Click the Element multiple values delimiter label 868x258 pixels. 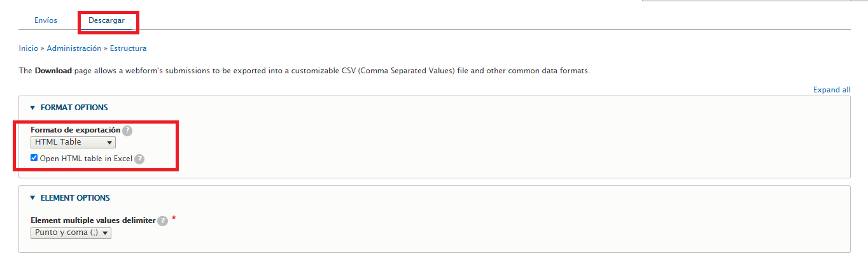tap(93, 220)
